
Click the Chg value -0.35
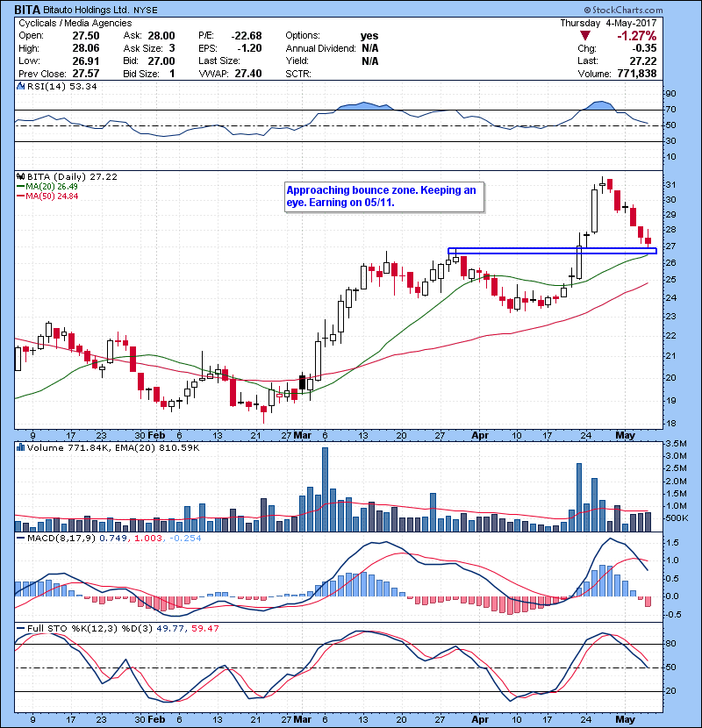(644, 48)
